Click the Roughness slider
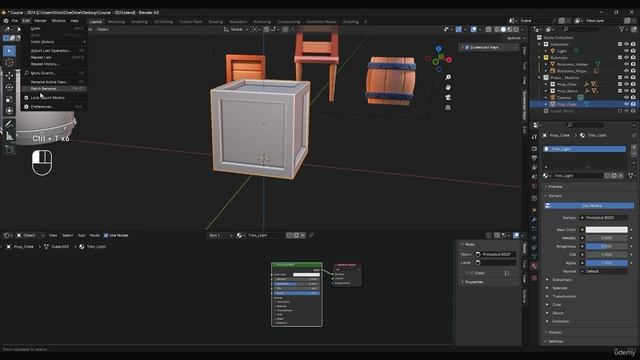 (x=606, y=247)
